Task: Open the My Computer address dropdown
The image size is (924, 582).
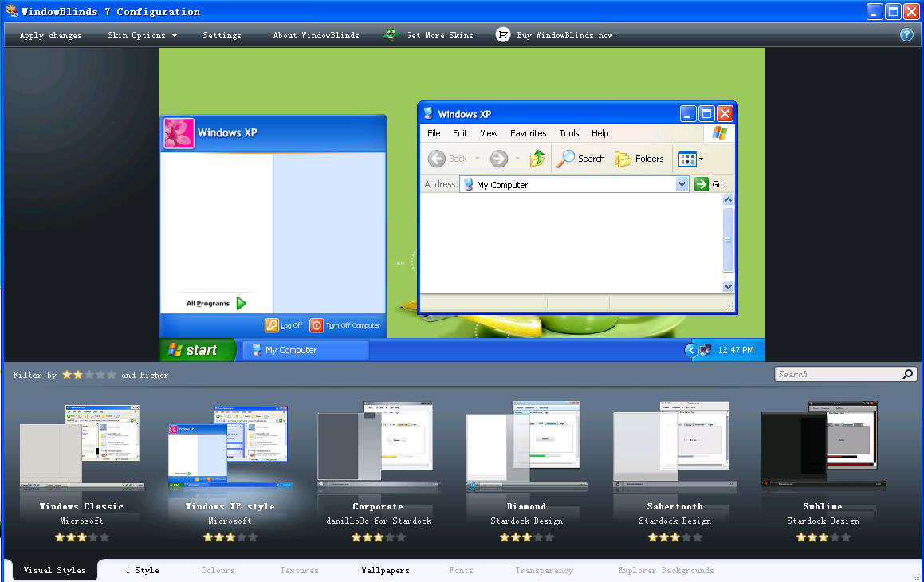Action: point(682,183)
